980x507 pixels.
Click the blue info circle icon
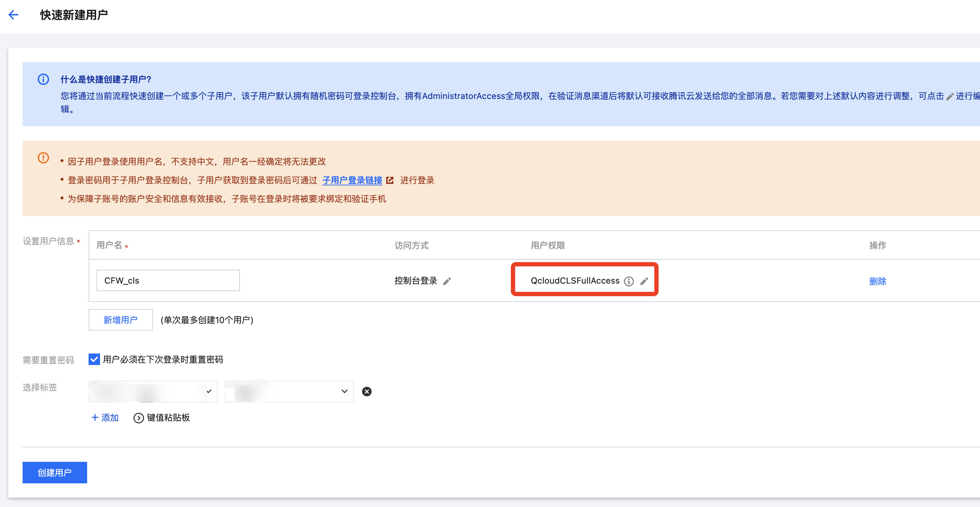point(43,79)
